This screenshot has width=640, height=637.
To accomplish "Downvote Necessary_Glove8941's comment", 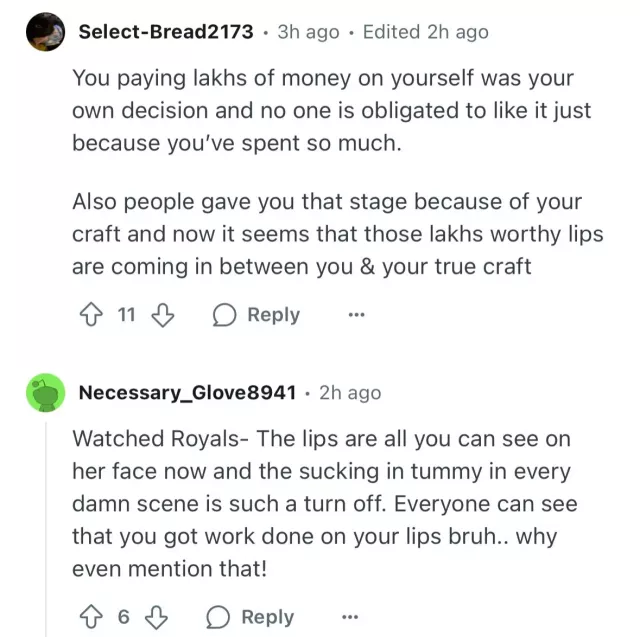I will [157, 617].
